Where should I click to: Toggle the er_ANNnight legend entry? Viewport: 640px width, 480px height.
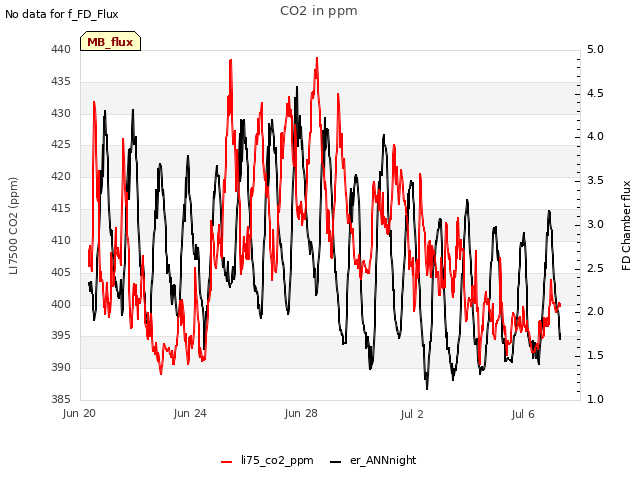click(x=373, y=460)
